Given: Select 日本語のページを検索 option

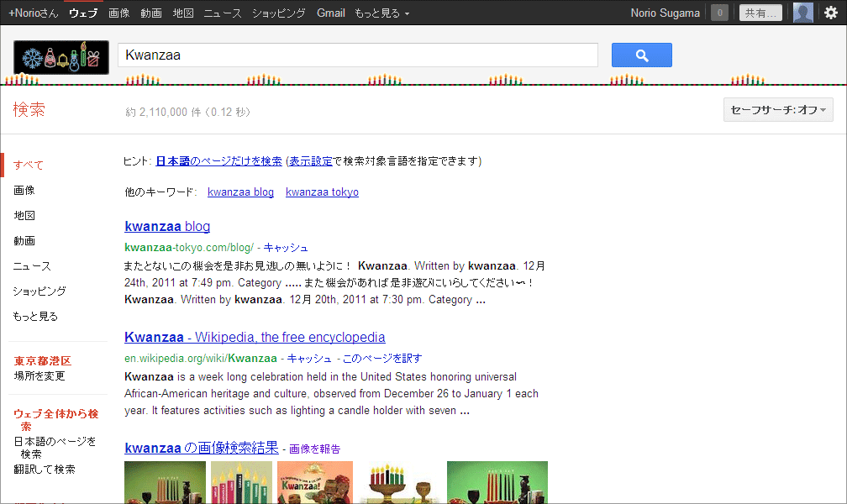Looking at the screenshot, I should (55, 447).
